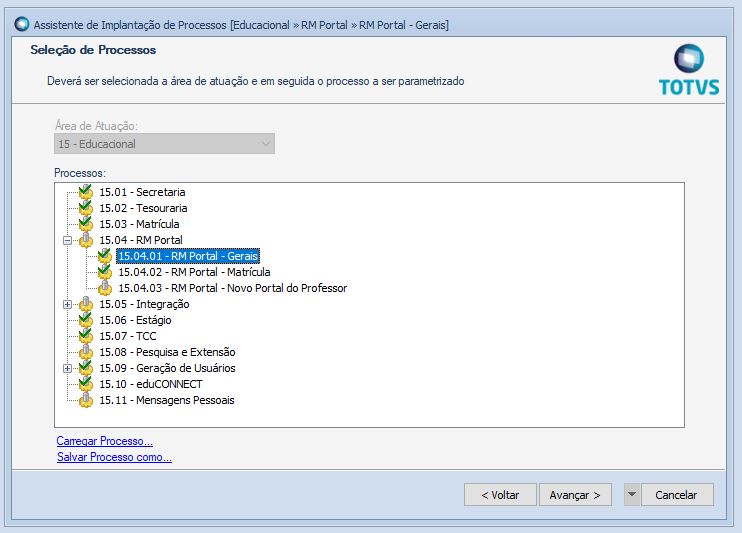Select 15.04.01 - RM Portal - Gerais
Screen dimensions: 742x533
tap(188, 256)
